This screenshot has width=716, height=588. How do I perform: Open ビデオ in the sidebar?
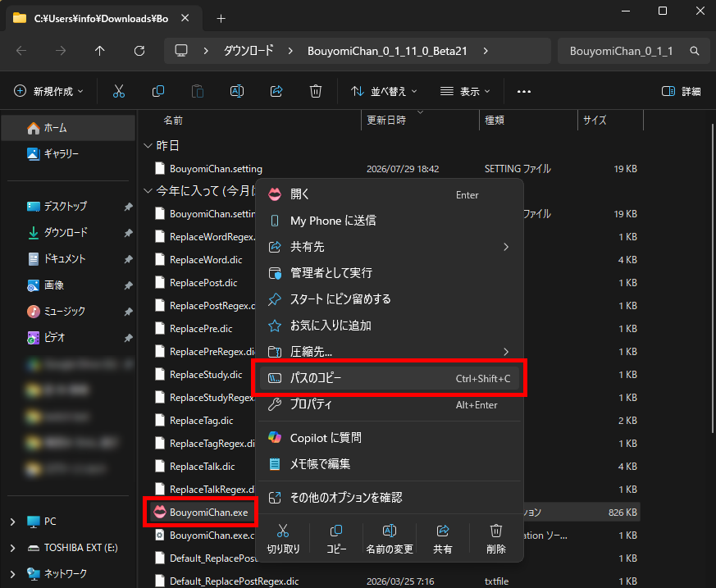(69, 337)
